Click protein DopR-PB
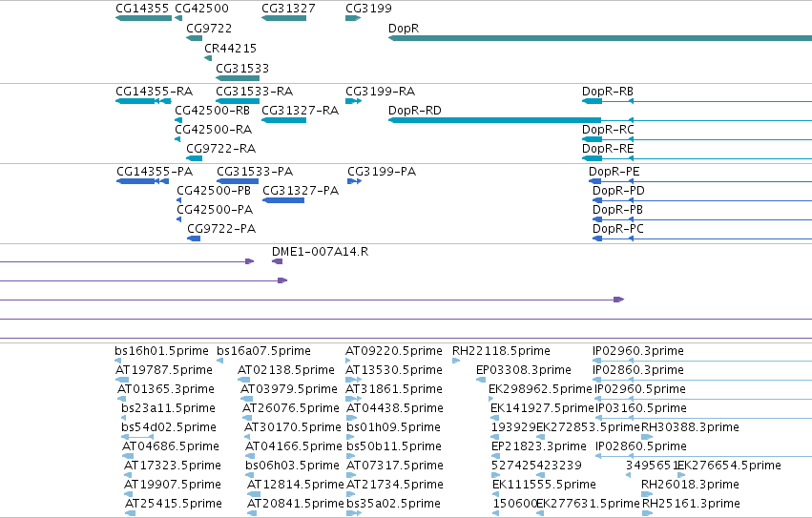 [x=702, y=219]
